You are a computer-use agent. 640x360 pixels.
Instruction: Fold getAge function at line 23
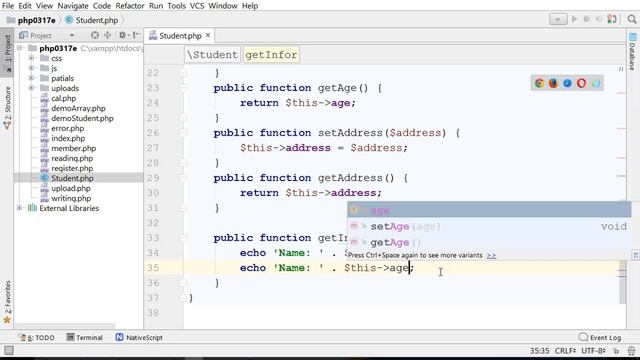184,88
